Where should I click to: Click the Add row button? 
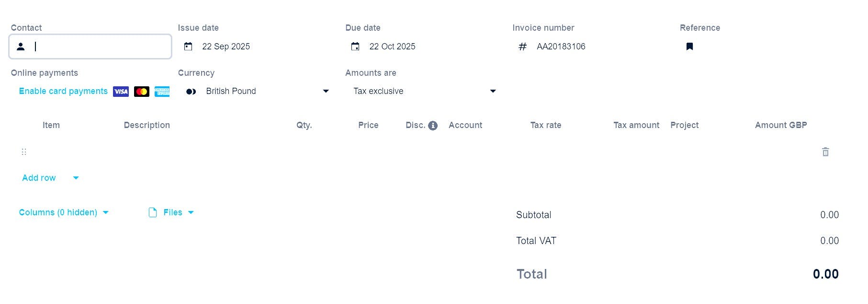(39, 178)
